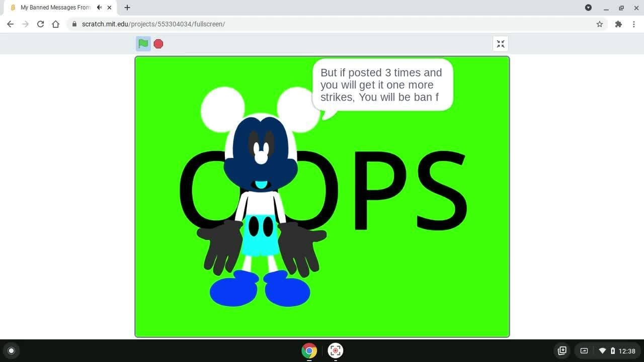The width and height of the screenshot is (644, 362).
Task: Open the browser home page
Action: [x=55, y=24]
